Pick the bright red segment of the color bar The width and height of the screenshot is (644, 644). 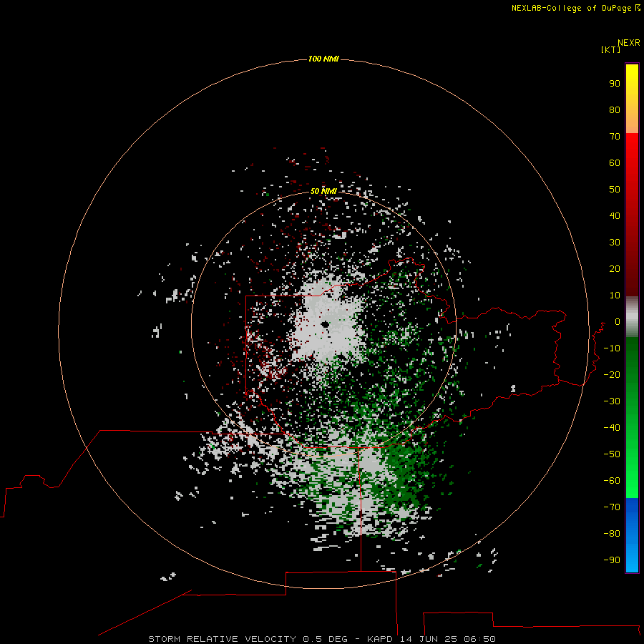632,215
